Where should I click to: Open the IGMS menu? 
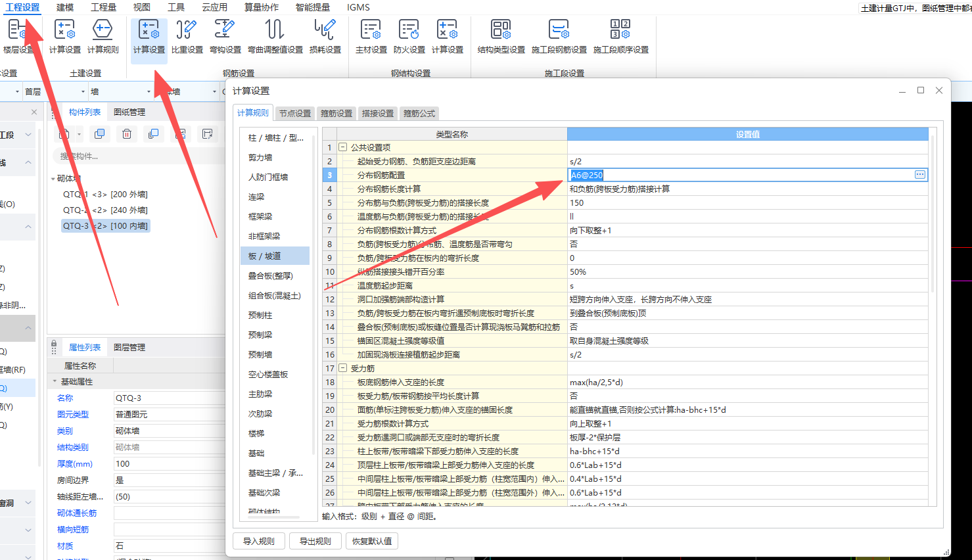(358, 7)
